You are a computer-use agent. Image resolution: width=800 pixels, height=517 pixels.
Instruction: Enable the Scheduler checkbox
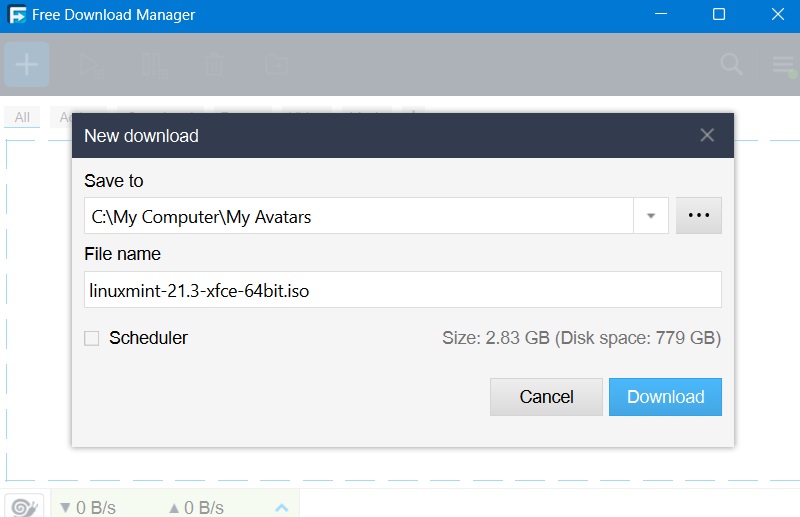91,338
